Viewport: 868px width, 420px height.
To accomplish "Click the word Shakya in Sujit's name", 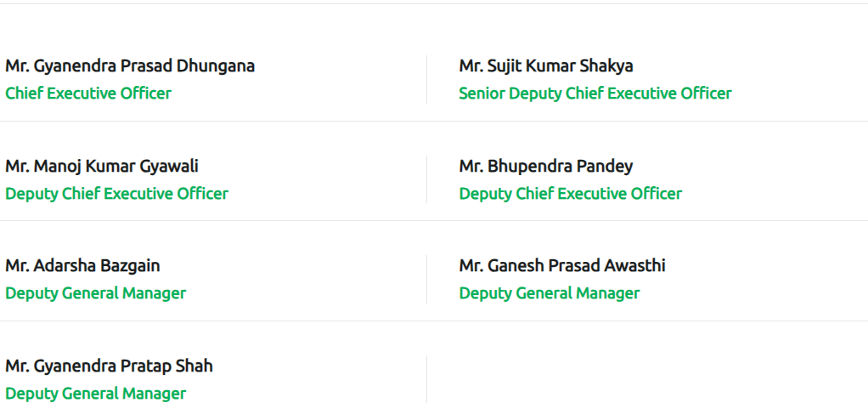I will tap(606, 66).
